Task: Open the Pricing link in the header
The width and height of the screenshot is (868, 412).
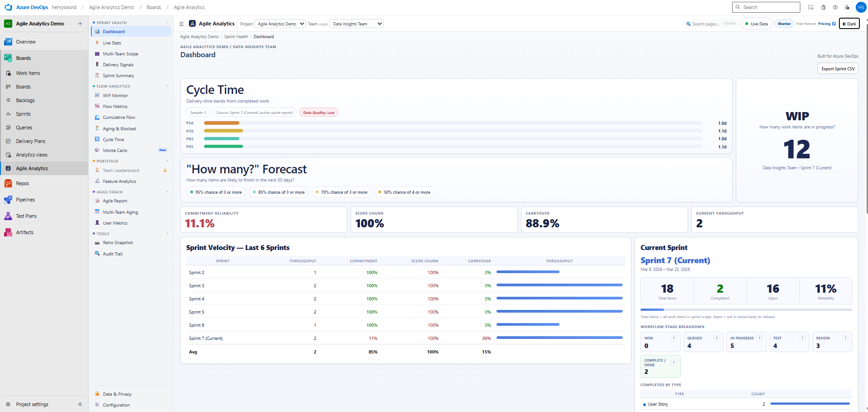Action: click(824, 23)
